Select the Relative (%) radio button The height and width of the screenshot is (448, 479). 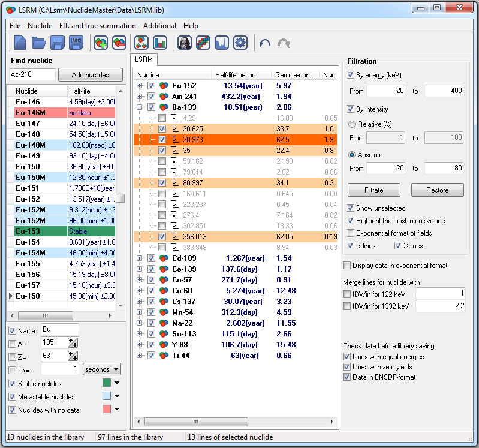353,124
